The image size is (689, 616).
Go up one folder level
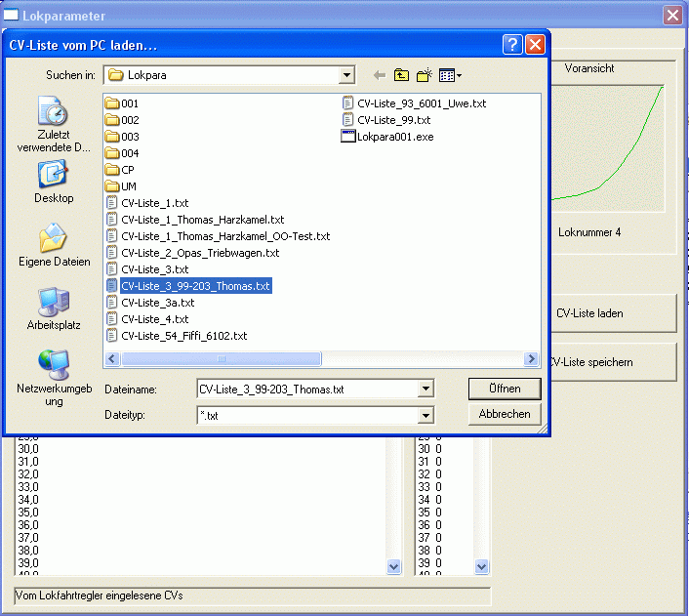click(x=402, y=75)
